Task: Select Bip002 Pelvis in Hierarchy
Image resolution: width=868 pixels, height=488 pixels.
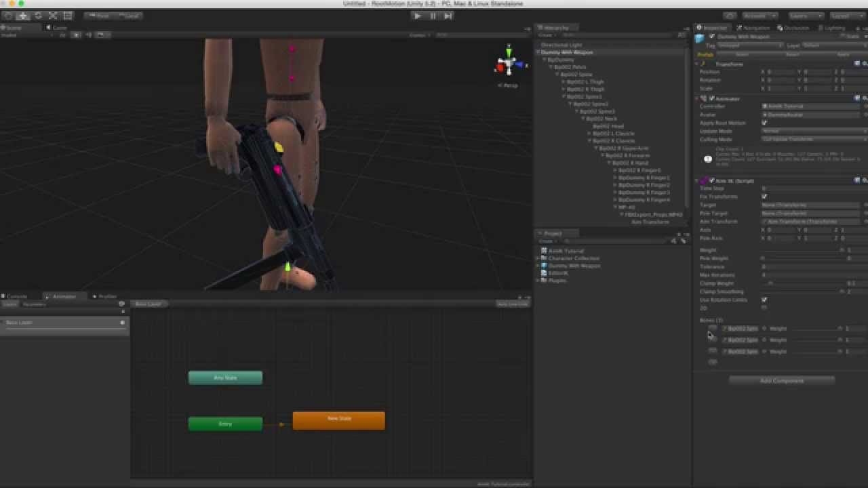Action: point(570,67)
